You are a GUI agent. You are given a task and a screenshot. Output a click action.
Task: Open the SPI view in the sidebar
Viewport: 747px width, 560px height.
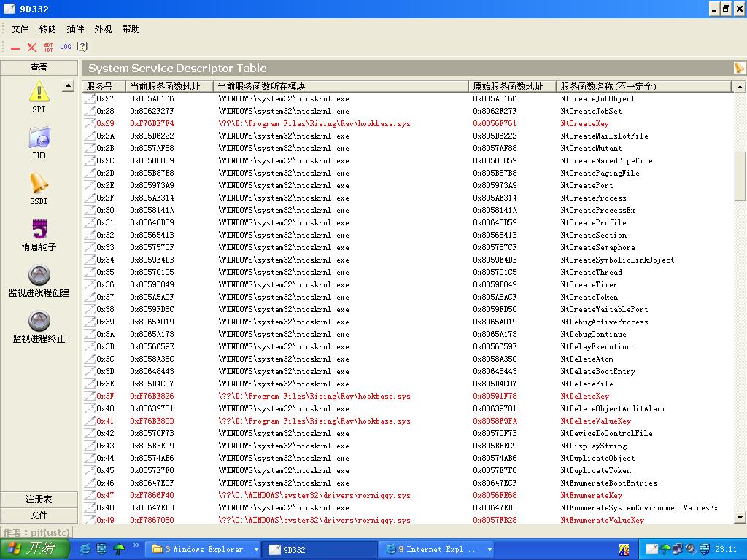pos(39,96)
